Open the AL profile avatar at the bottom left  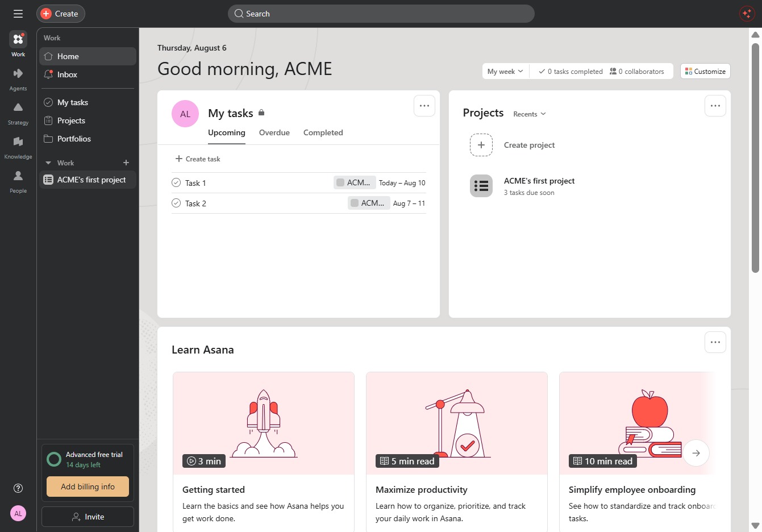click(18, 513)
